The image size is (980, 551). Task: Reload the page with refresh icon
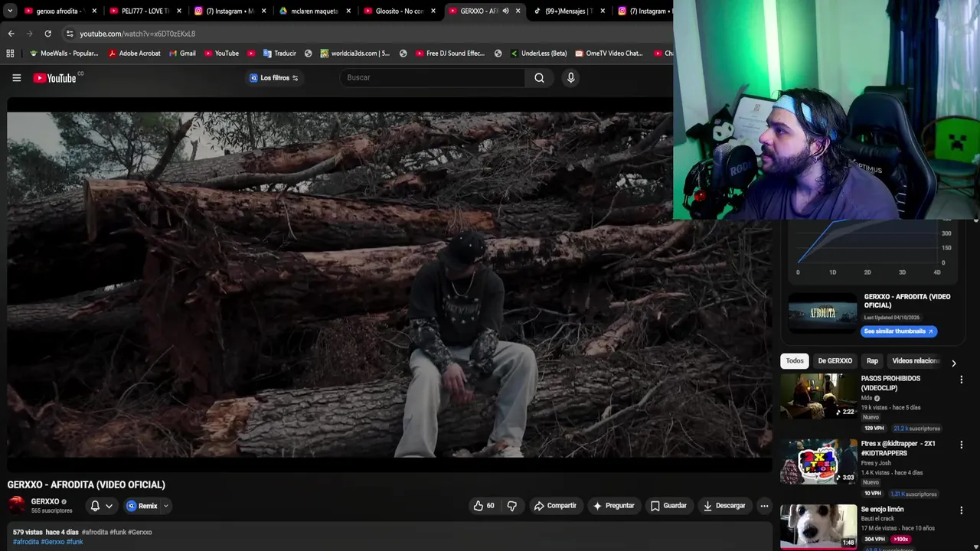coord(47,34)
